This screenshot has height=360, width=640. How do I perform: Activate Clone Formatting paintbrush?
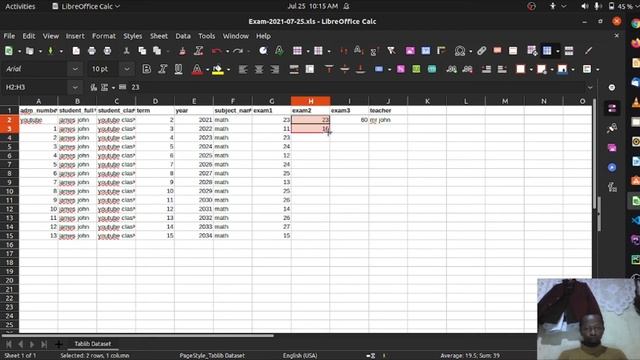click(x=182, y=51)
